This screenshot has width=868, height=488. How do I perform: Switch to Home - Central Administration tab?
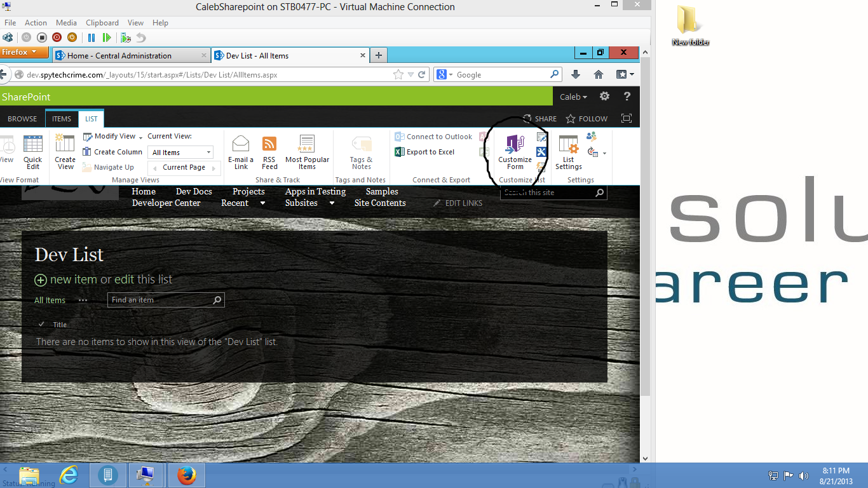[132, 56]
